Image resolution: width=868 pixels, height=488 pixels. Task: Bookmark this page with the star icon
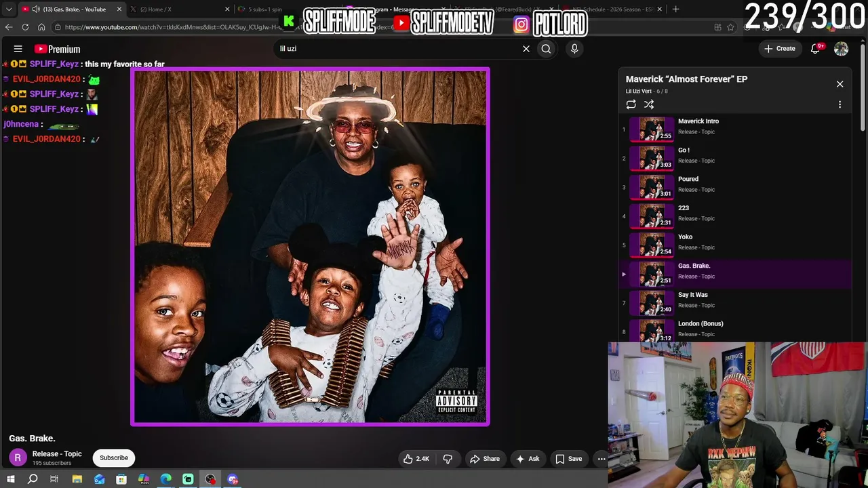point(730,27)
